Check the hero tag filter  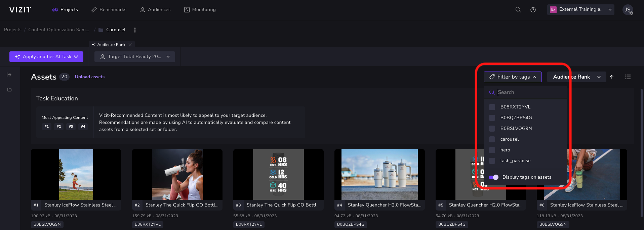click(492, 150)
